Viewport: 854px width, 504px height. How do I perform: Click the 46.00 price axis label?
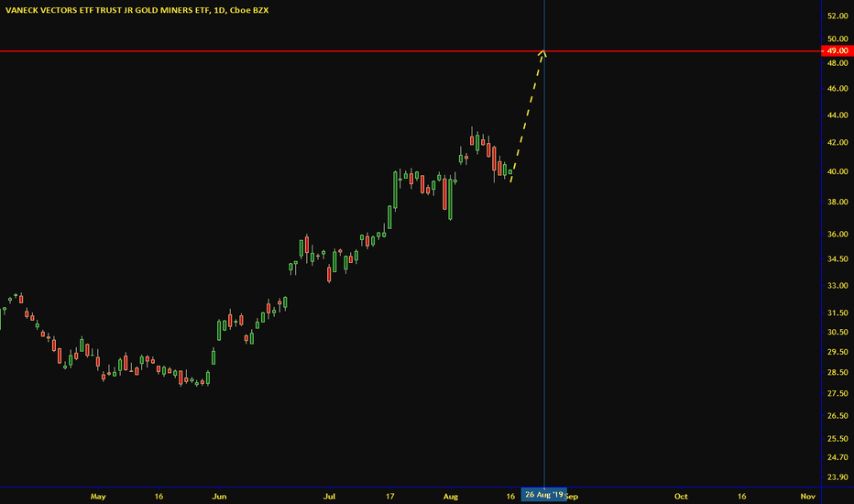point(838,88)
